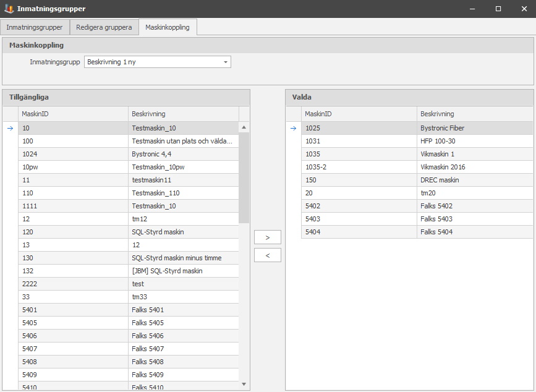Select the tm12 row

coord(129,219)
